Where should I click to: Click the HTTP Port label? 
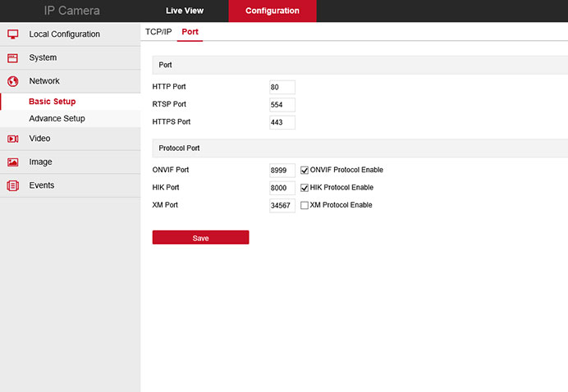coord(169,86)
